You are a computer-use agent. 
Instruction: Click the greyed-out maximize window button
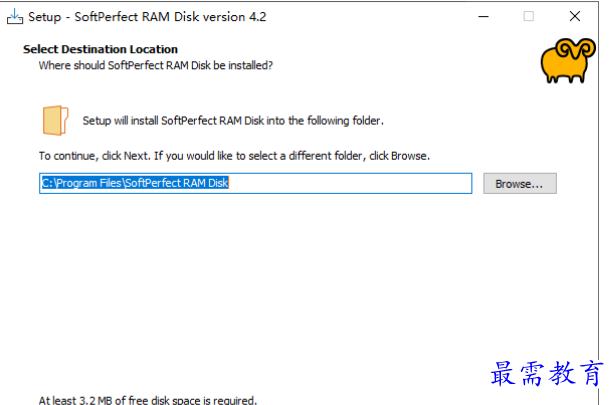click(x=528, y=16)
